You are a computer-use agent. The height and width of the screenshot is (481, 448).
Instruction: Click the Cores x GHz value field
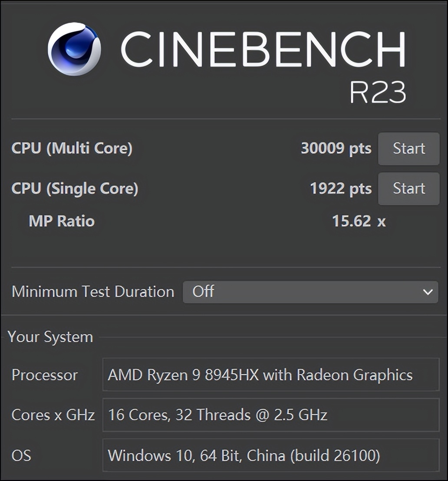coord(271,415)
